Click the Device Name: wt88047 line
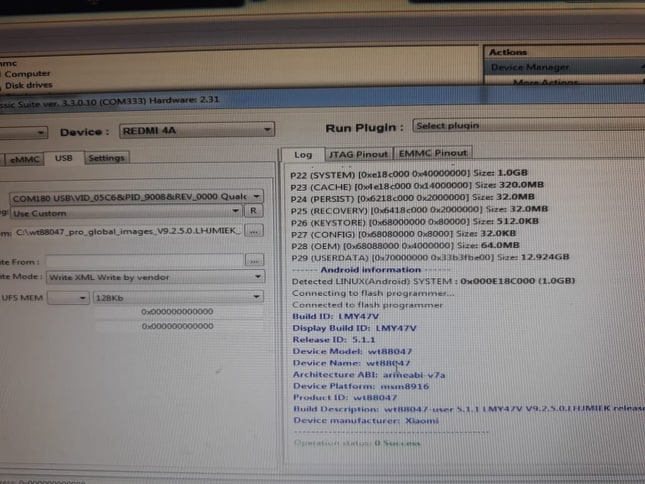The width and height of the screenshot is (645, 484). (x=351, y=363)
